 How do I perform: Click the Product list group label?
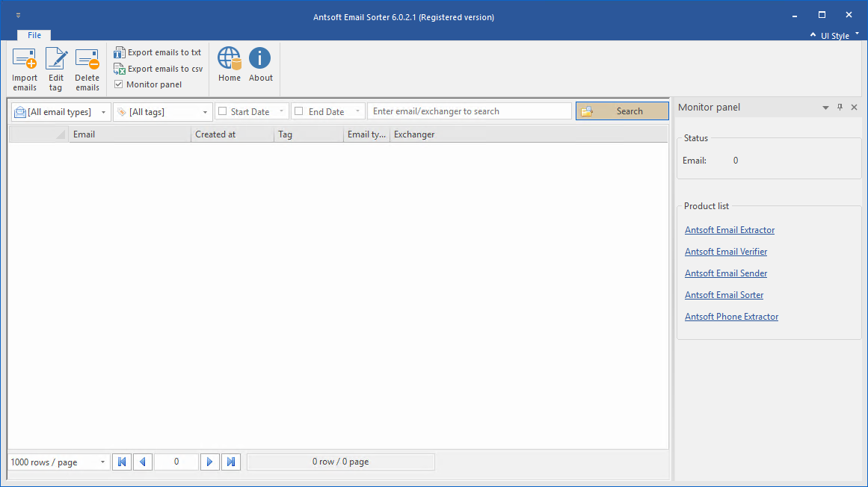tap(707, 205)
